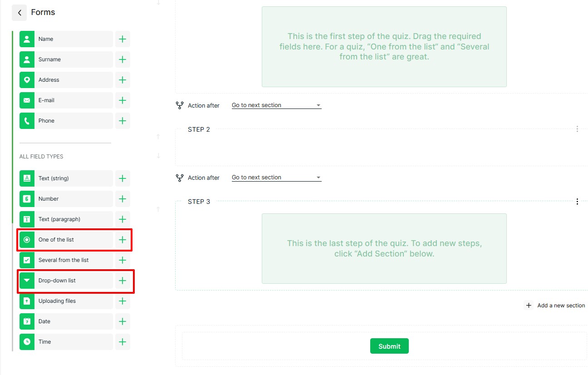Viewport: 588px width, 375px height.
Task: Open the STEP 2 three-dot menu
Action: 577,129
